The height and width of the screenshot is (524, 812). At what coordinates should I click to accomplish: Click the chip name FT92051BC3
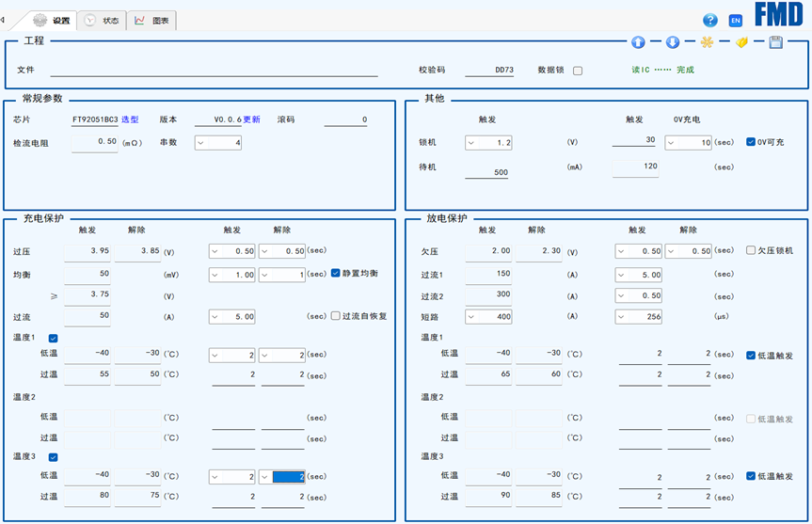coord(95,119)
